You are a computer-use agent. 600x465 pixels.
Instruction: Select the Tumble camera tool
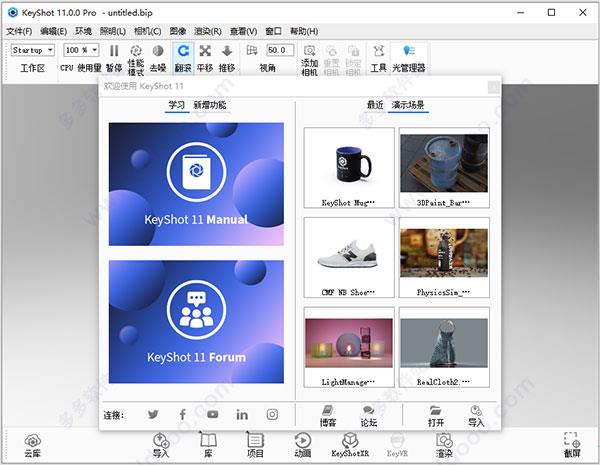[x=182, y=52]
